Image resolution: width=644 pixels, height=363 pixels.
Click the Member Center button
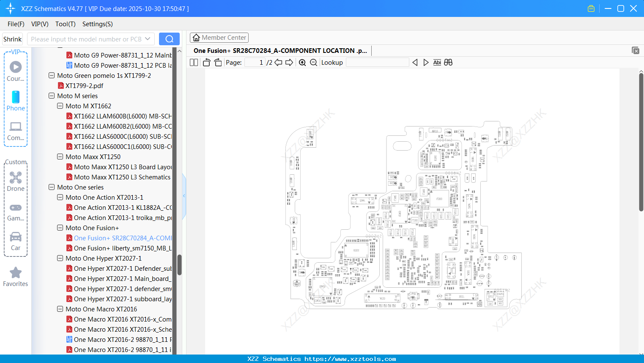(219, 37)
